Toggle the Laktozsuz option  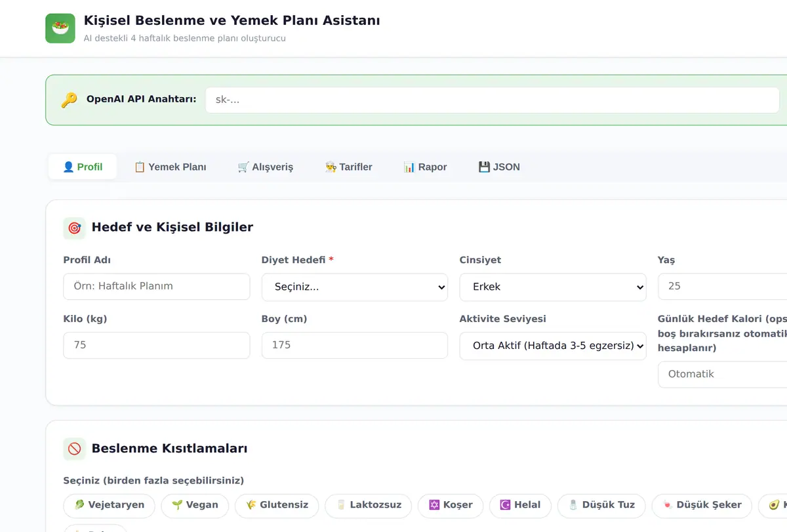[368, 505]
